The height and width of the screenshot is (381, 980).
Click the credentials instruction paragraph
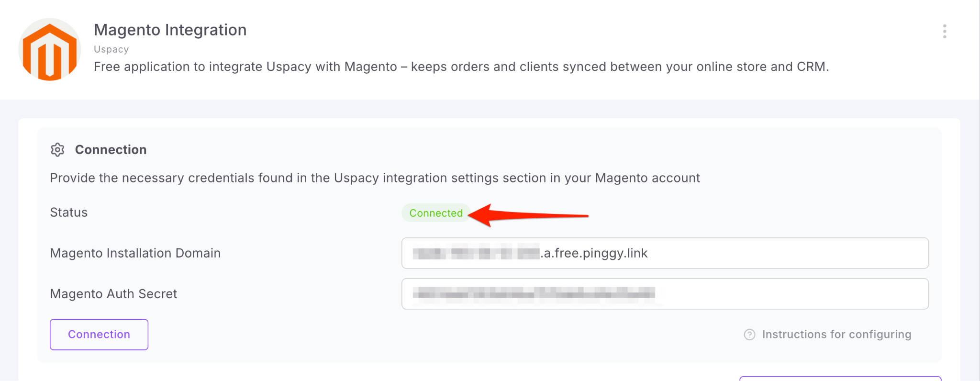point(375,178)
